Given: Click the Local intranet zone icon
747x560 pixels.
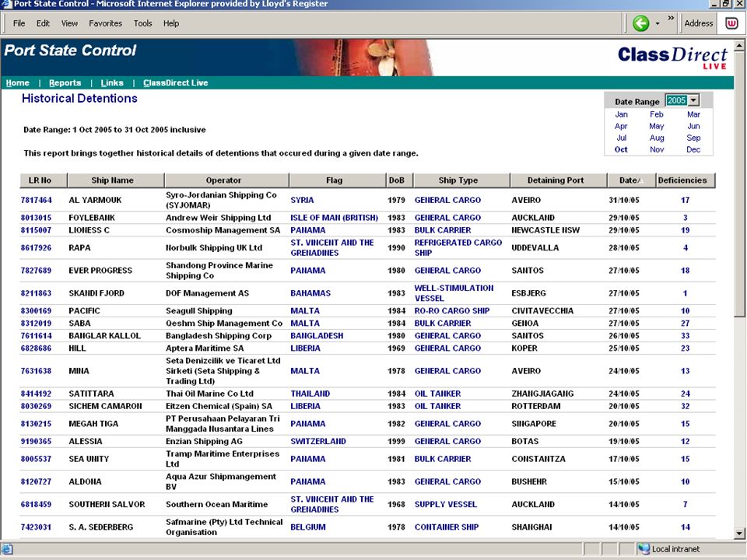Looking at the screenshot, I should coord(644,548).
